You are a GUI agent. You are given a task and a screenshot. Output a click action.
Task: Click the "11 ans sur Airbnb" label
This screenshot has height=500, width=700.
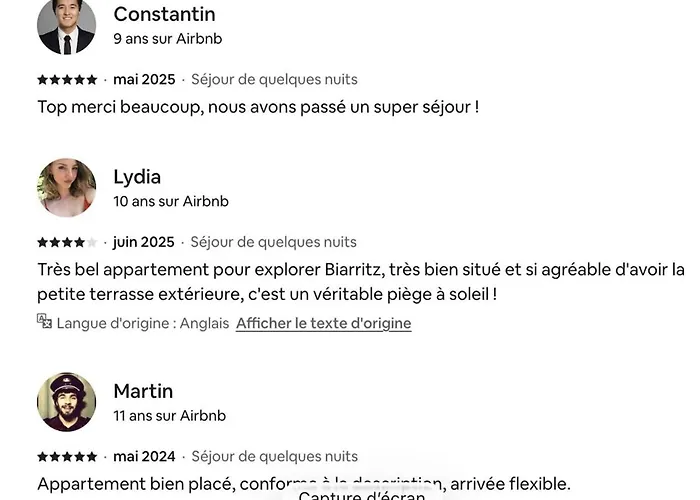pyautogui.click(x=169, y=415)
